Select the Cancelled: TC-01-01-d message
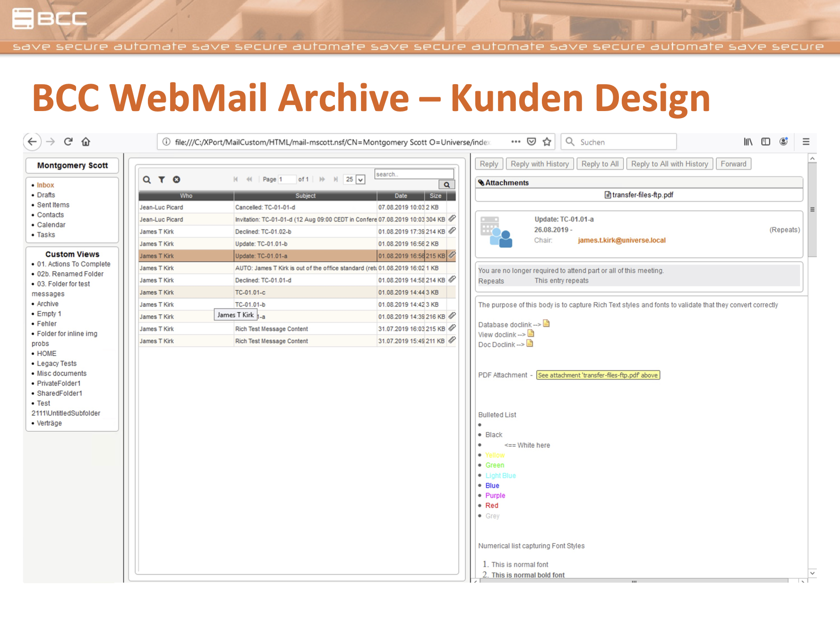The width and height of the screenshot is (840, 630). click(297, 207)
